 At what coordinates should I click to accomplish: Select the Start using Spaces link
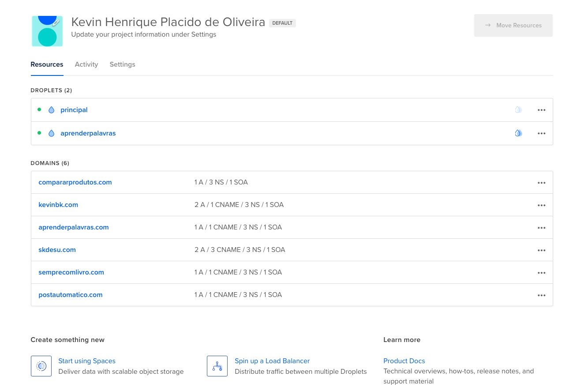(87, 361)
